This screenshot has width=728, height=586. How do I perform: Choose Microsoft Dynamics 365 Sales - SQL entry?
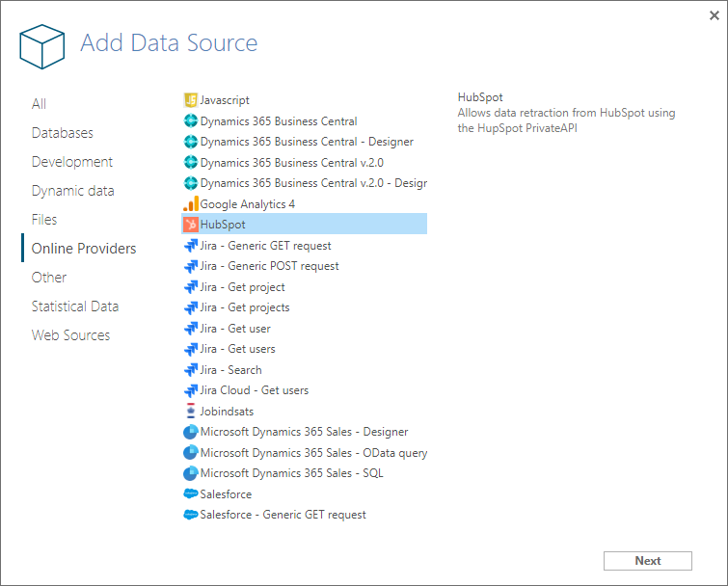point(304,473)
